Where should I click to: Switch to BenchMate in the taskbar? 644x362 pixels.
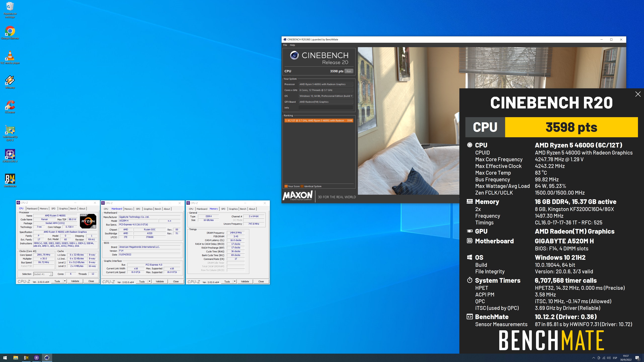click(x=26, y=358)
